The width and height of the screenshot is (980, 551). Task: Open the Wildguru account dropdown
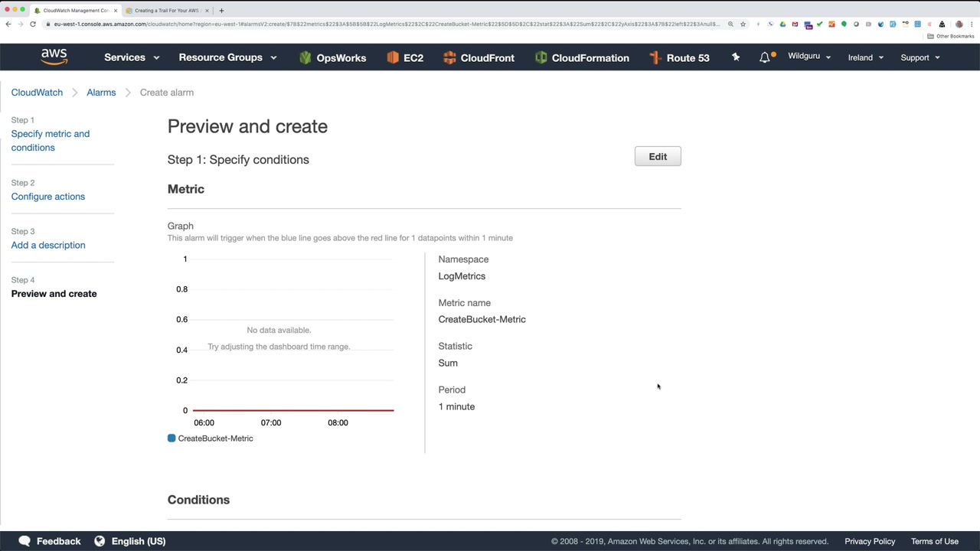[809, 57]
